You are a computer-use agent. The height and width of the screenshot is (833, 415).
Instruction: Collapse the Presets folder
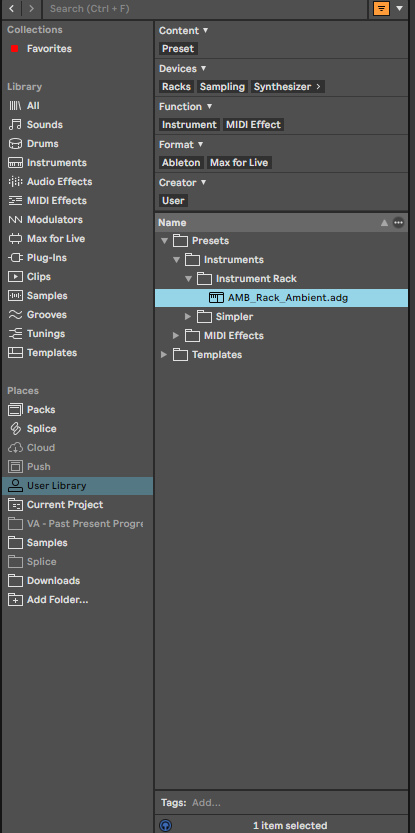click(165, 241)
